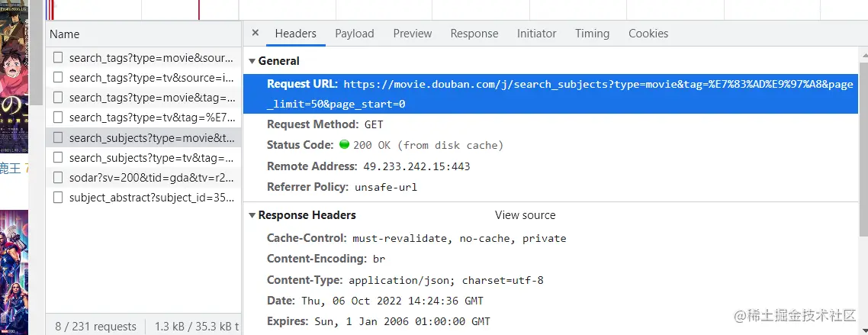
Task: Select the search_subjects?type=tv&tag request
Action: [151, 158]
